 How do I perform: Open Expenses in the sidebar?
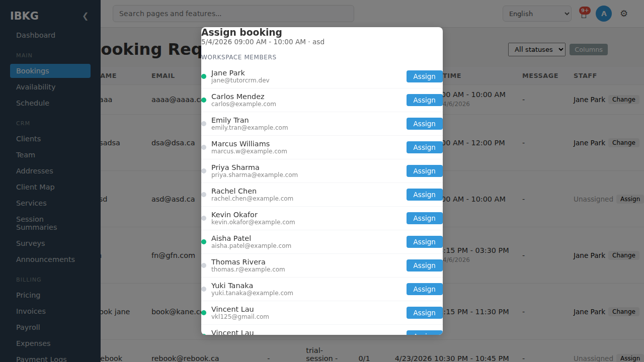click(50, 343)
